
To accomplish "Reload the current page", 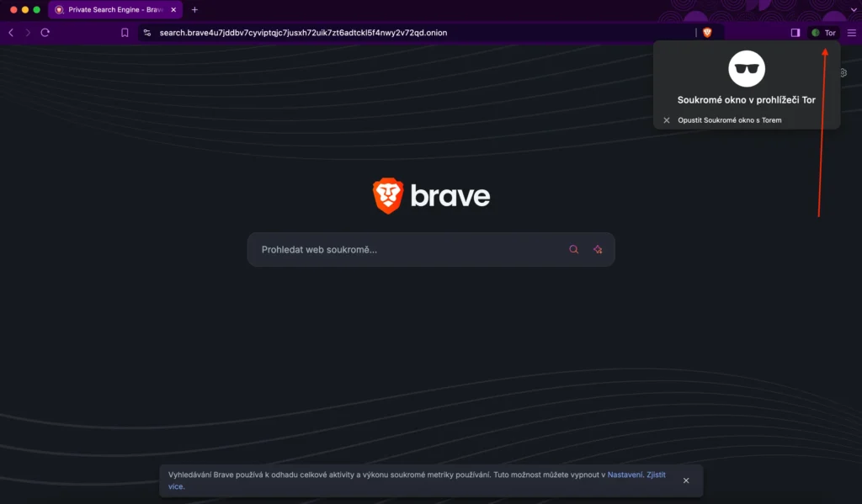I will tap(45, 33).
